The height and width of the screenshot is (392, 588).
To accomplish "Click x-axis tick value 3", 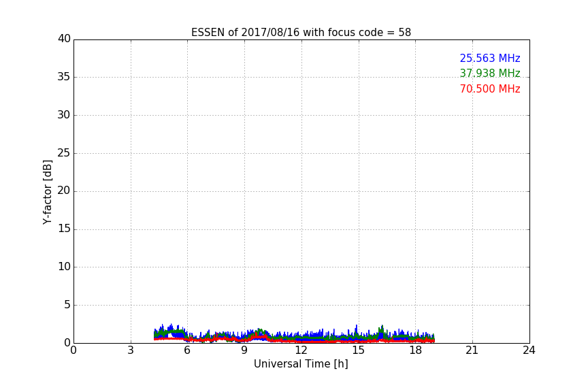I will [x=131, y=350].
